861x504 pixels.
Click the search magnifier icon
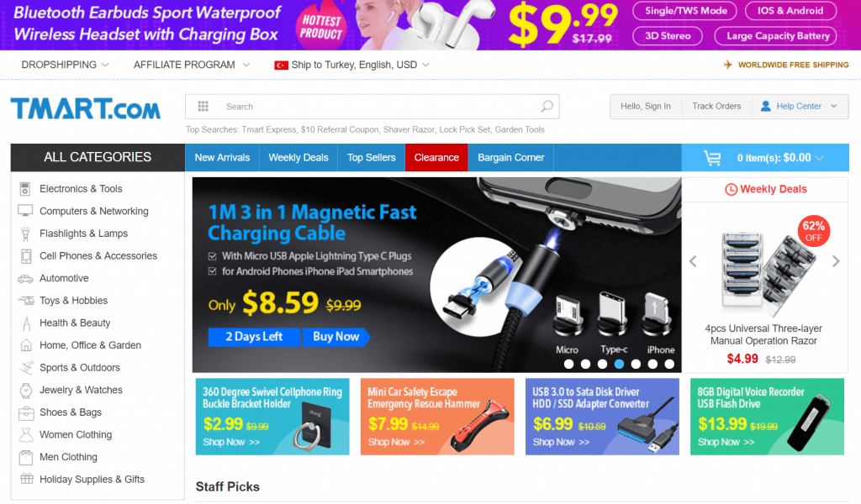tap(547, 107)
